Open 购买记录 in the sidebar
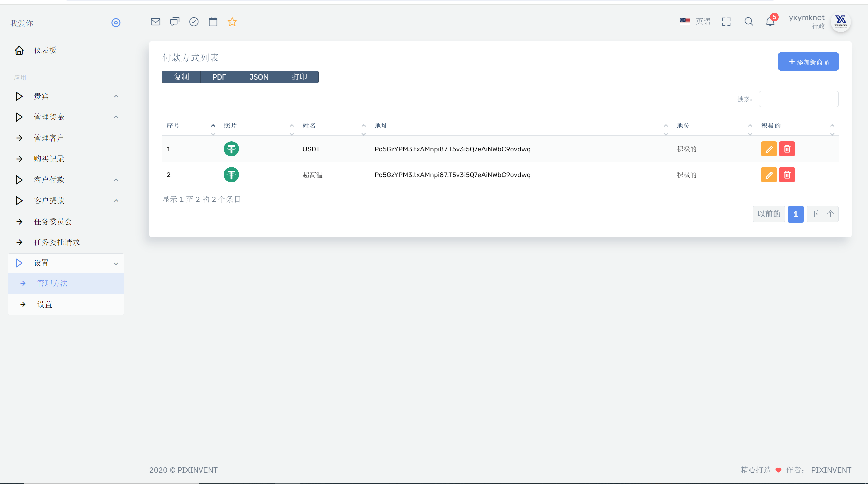The height and width of the screenshot is (484, 868). [66, 159]
